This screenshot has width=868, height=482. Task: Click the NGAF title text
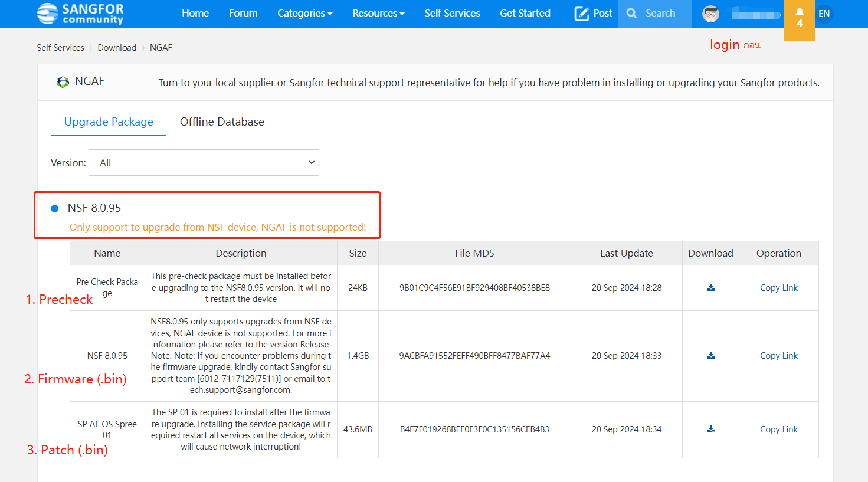tap(89, 81)
